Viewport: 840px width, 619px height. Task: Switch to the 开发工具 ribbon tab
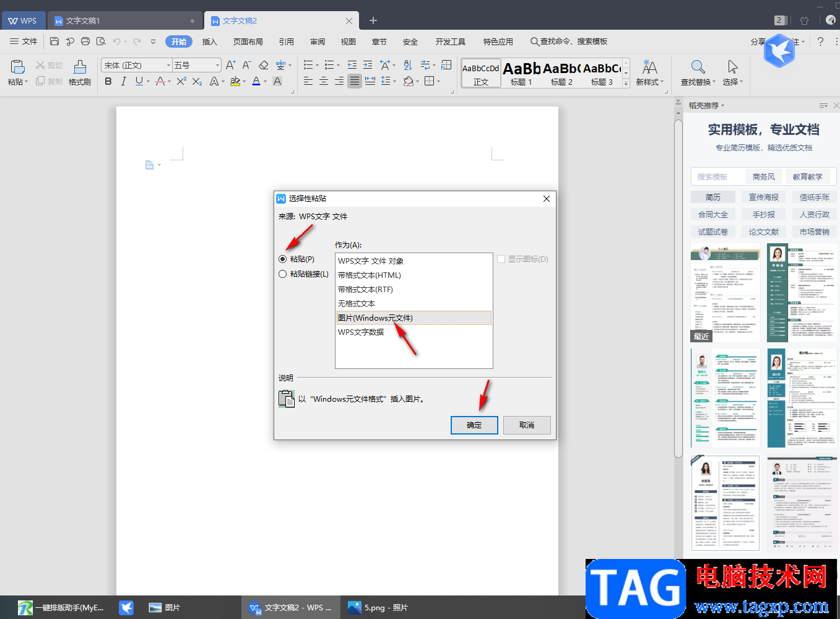pos(451,41)
